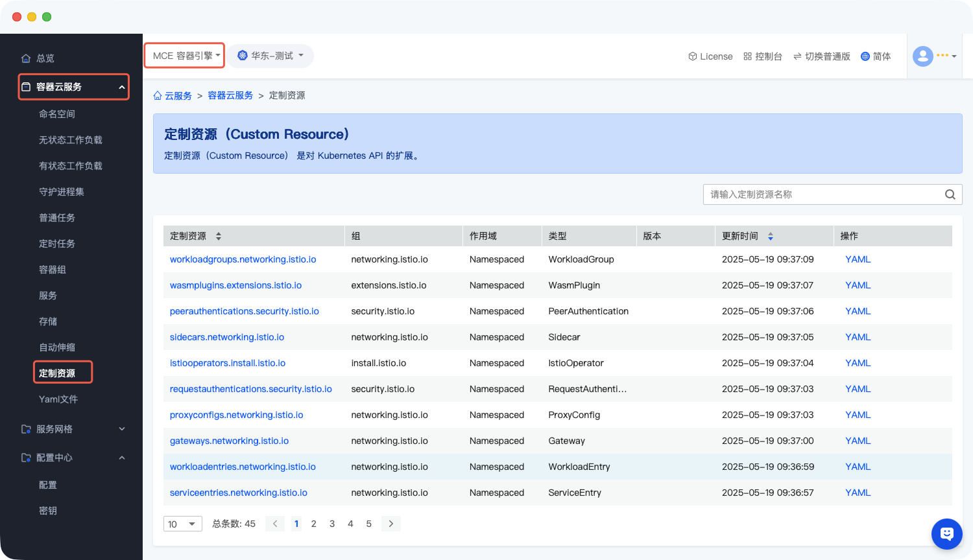Sort by 更新时间 column arrows
The image size is (973, 560).
pyautogui.click(x=771, y=236)
